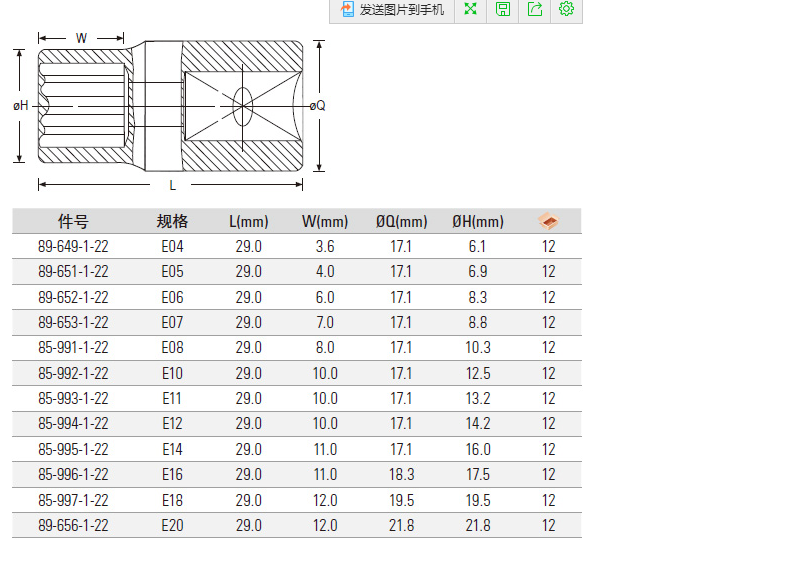Select part number 89-656-1-22
The width and height of the screenshot is (794, 562).
(73, 526)
